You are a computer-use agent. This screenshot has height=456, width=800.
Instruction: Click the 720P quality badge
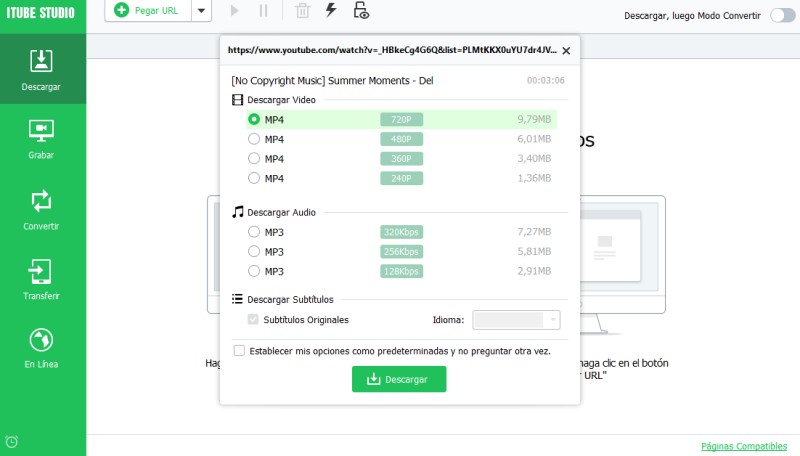pyautogui.click(x=402, y=119)
